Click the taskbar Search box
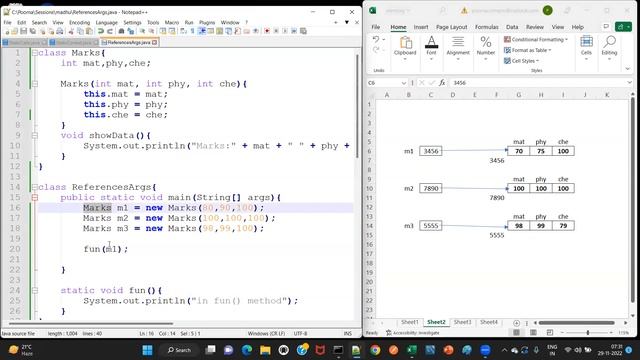Viewport: 640px width, 360px height. tap(180, 350)
